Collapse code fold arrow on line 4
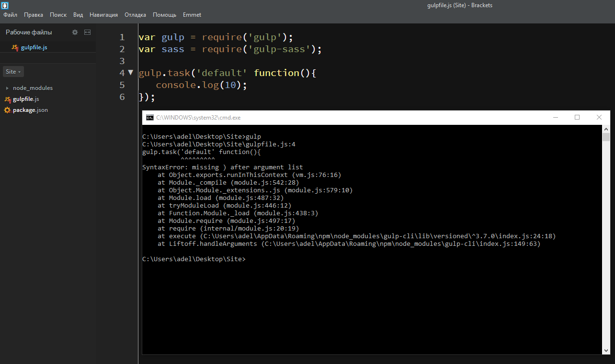 click(x=131, y=73)
